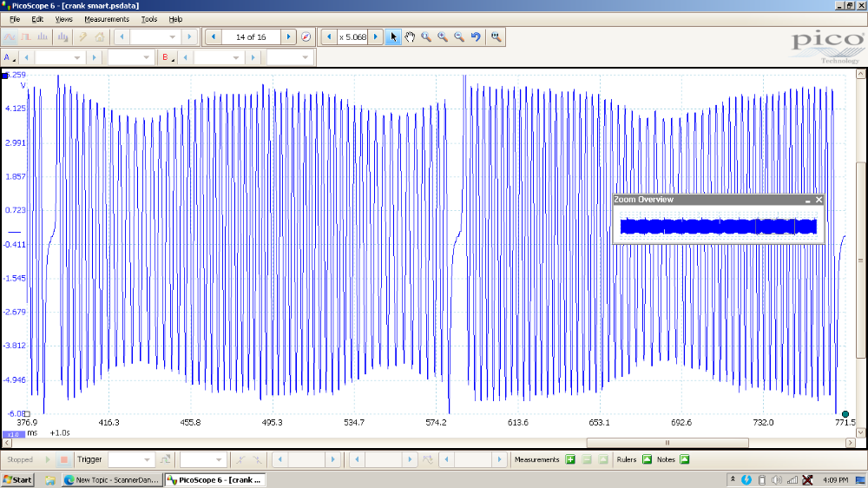The width and height of the screenshot is (868, 488).
Task: Click the Notes green icon
Action: [684, 459]
